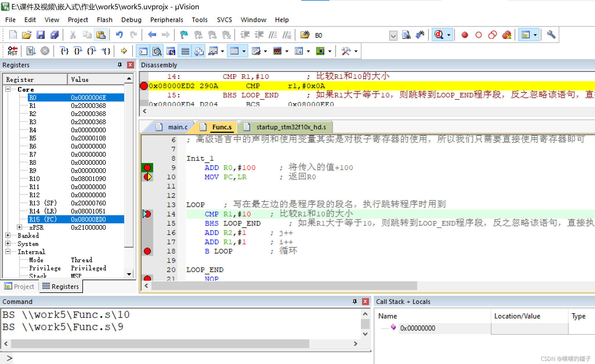Click the RST reset CPU button

(x=12, y=51)
